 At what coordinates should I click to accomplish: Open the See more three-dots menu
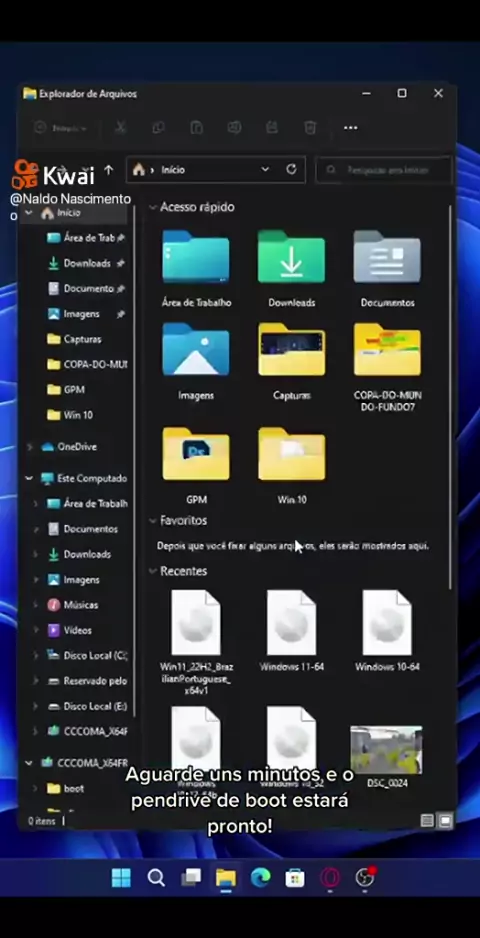point(351,127)
